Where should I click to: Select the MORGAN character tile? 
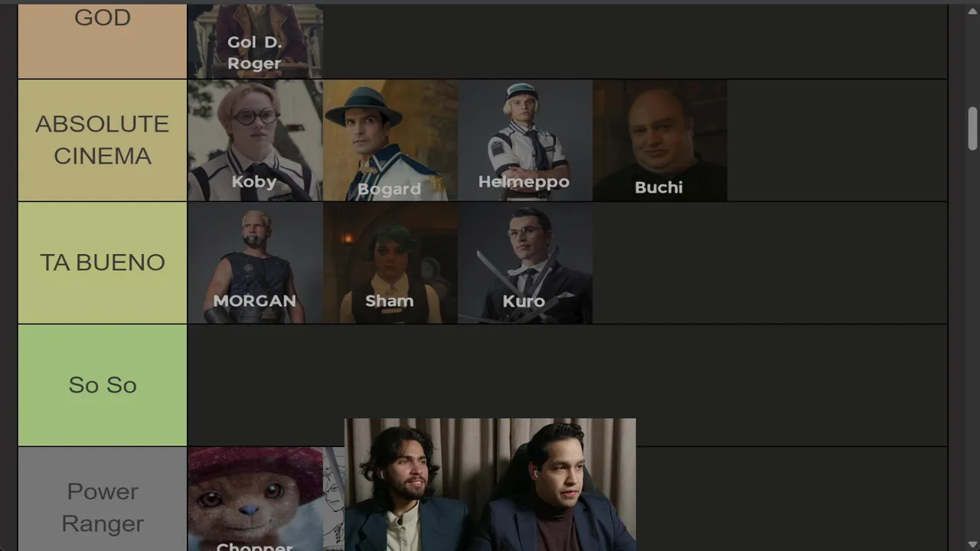(255, 263)
